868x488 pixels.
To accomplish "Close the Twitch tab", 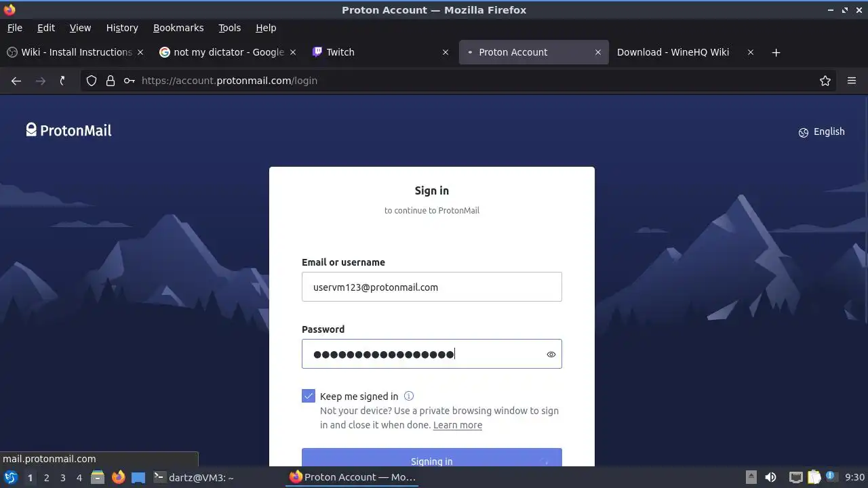I will tap(446, 52).
